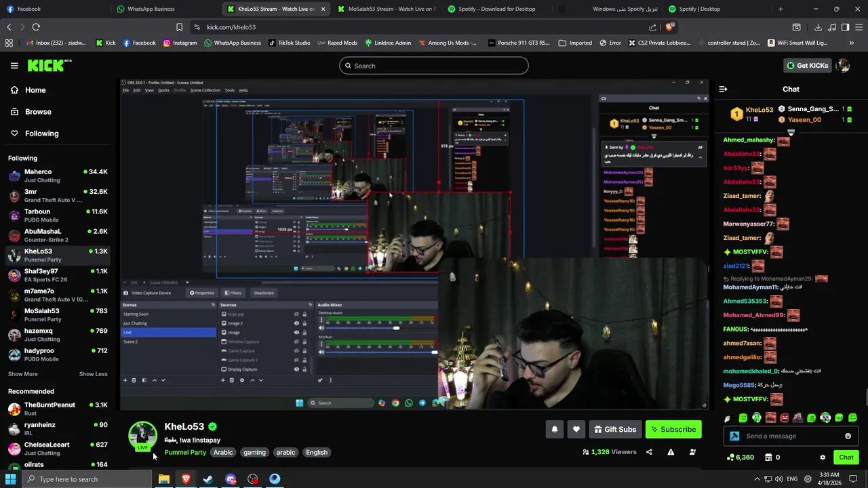Image resolution: width=868 pixels, height=488 pixels.
Task: Click the green Subscribe button
Action: pos(673,429)
